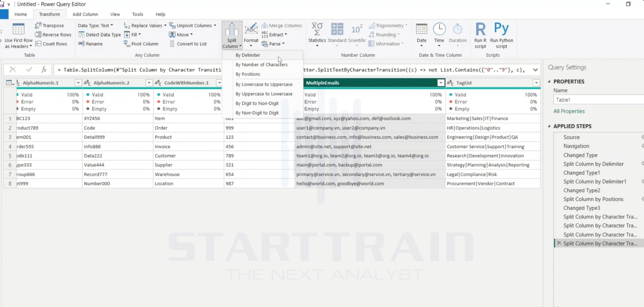
Task: Collapse the APPLIED STEPS section
Action: [x=549, y=126]
